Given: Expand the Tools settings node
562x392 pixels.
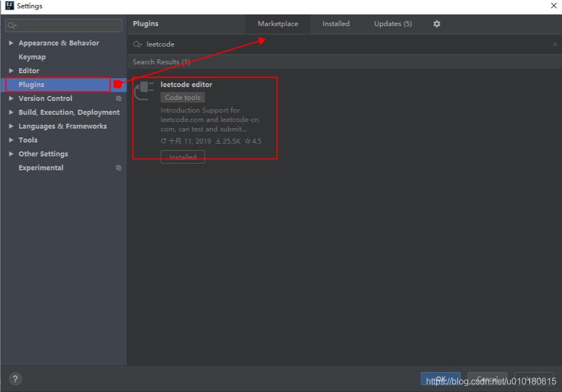Looking at the screenshot, I should tap(11, 140).
